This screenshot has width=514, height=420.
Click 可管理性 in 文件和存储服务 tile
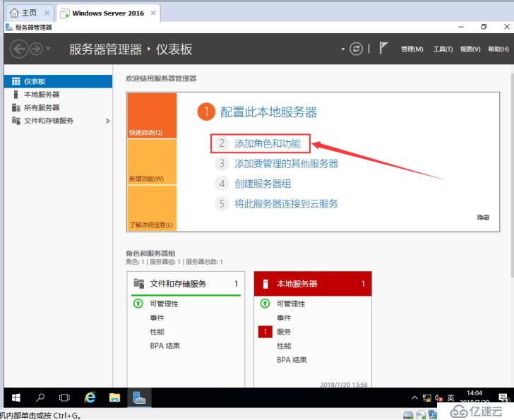click(164, 304)
